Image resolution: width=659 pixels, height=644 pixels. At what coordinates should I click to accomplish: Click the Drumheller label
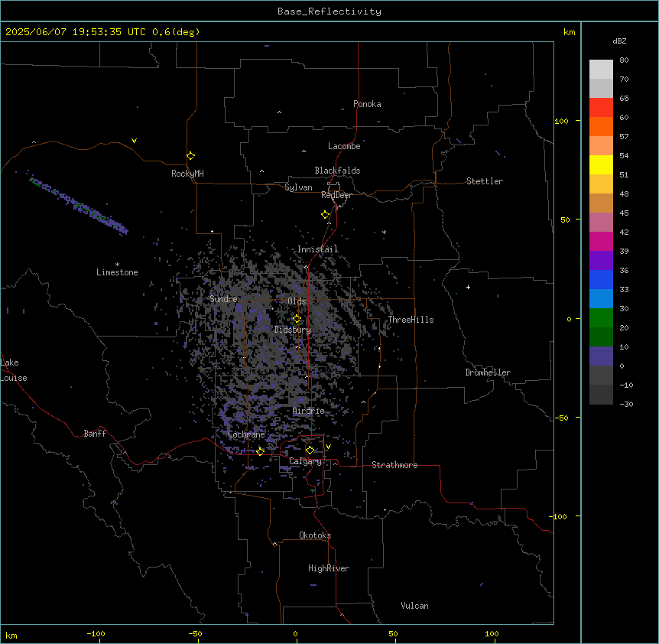click(x=488, y=372)
